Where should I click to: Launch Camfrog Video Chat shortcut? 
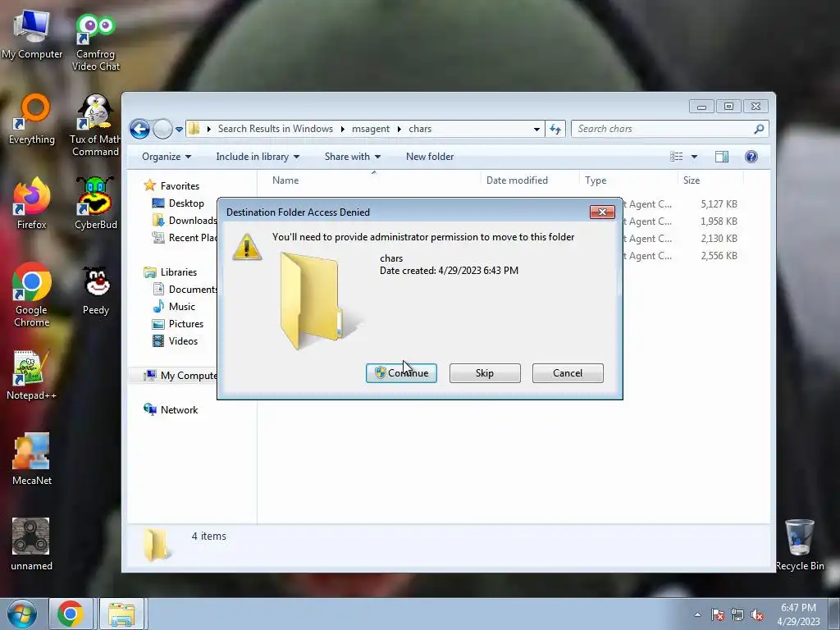click(x=95, y=42)
